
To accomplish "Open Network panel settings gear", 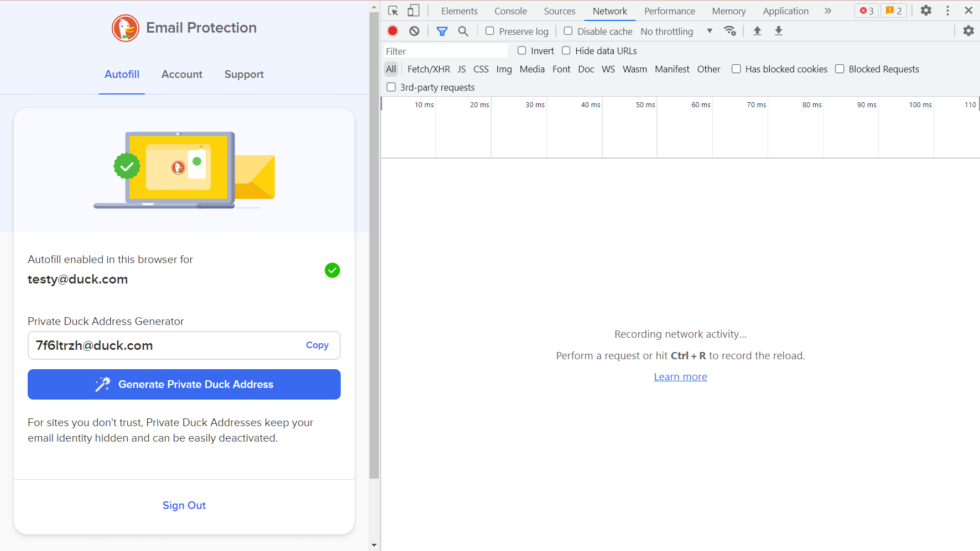I will point(968,31).
